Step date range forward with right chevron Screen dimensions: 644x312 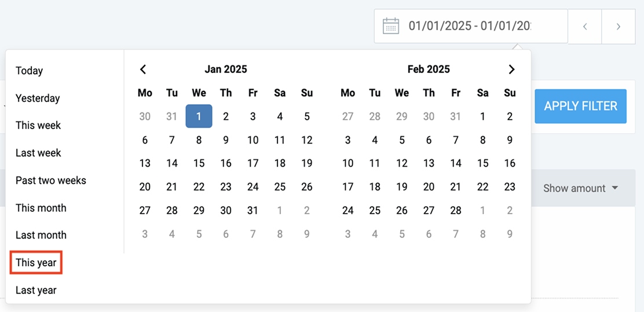click(619, 27)
